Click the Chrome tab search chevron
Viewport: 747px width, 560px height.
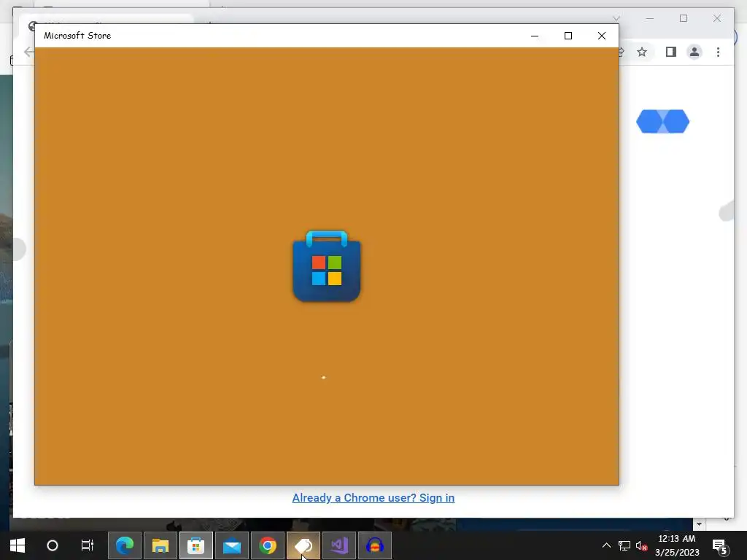616,18
